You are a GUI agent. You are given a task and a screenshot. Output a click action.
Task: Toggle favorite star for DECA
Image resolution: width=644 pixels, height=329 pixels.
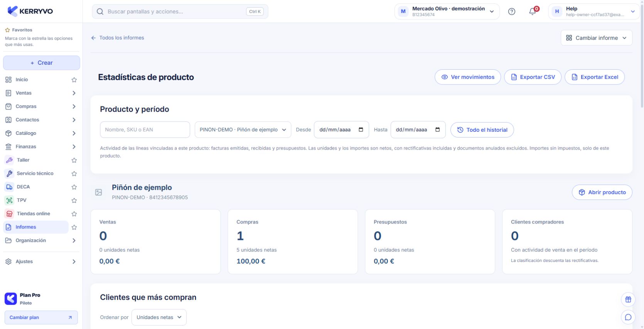[x=74, y=187]
